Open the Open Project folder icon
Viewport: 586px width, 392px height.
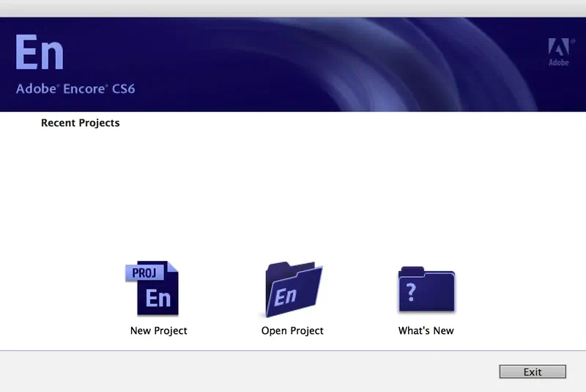tap(294, 289)
